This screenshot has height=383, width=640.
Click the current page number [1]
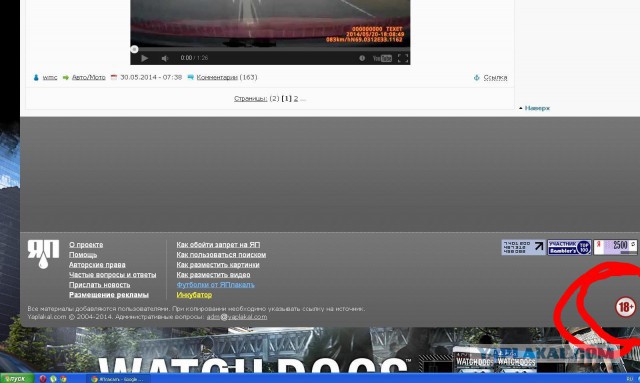pos(287,98)
